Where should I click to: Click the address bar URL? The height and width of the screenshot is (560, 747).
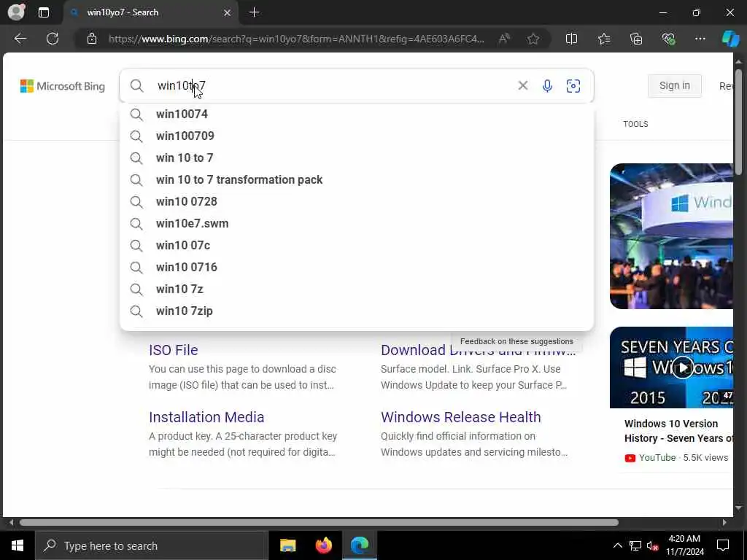tap(296, 39)
